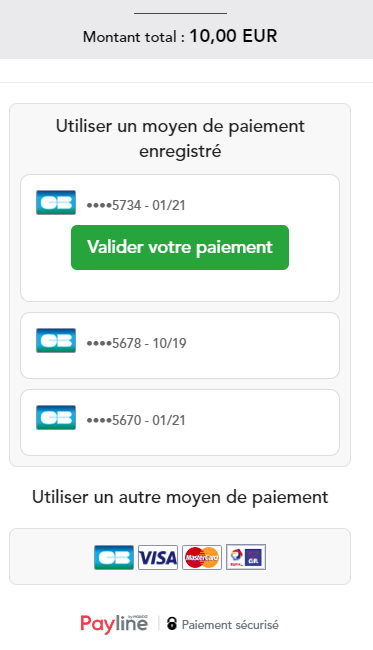The width and height of the screenshot is (373, 650).
Task: Click the horizontal line above Montant total
Action: click(x=180, y=13)
